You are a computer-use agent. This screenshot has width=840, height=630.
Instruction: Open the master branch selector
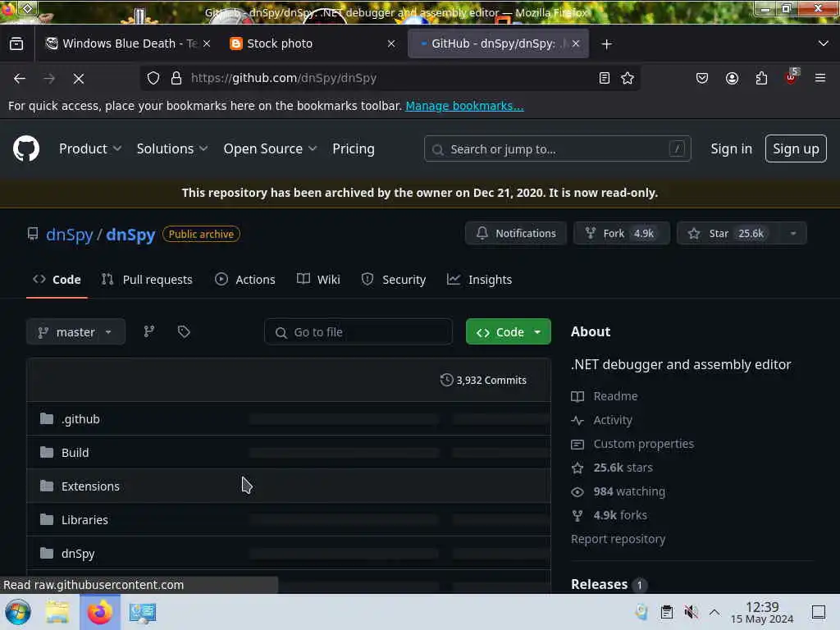tap(75, 332)
